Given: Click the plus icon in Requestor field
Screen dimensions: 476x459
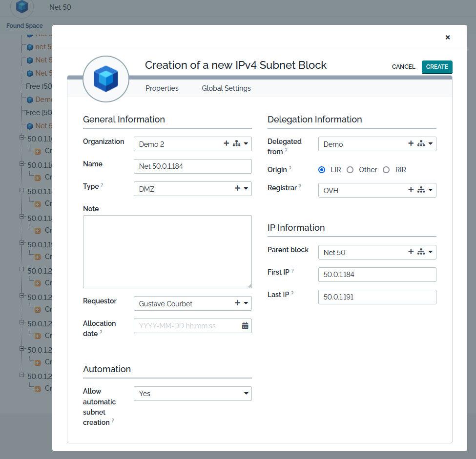Looking at the screenshot, I should 238,303.
